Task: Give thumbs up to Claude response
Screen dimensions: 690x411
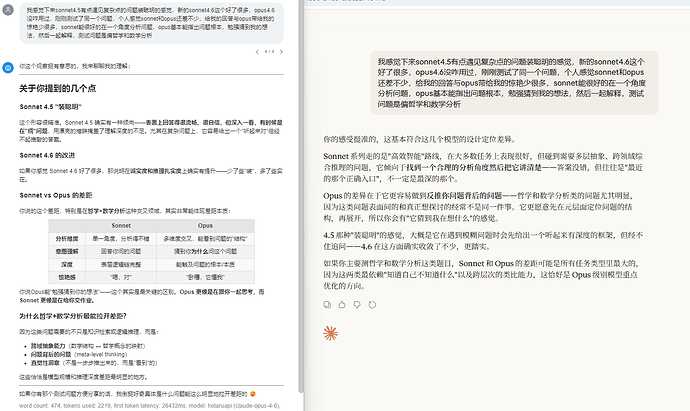Action: (342, 305)
